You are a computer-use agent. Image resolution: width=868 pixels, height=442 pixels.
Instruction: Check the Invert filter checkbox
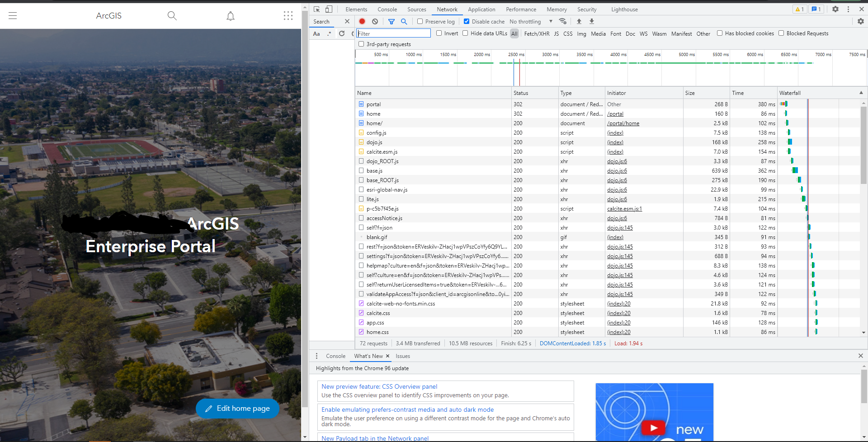point(439,33)
